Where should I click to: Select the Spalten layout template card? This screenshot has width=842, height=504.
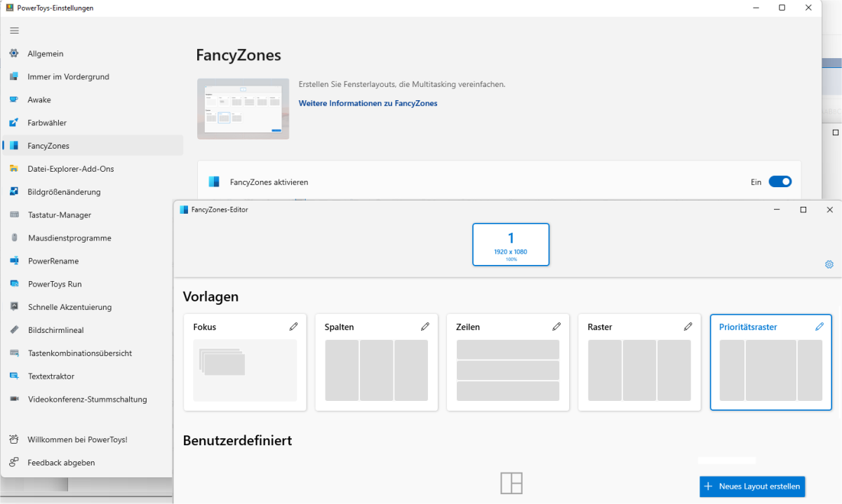pyautogui.click(x=376, y=362)
